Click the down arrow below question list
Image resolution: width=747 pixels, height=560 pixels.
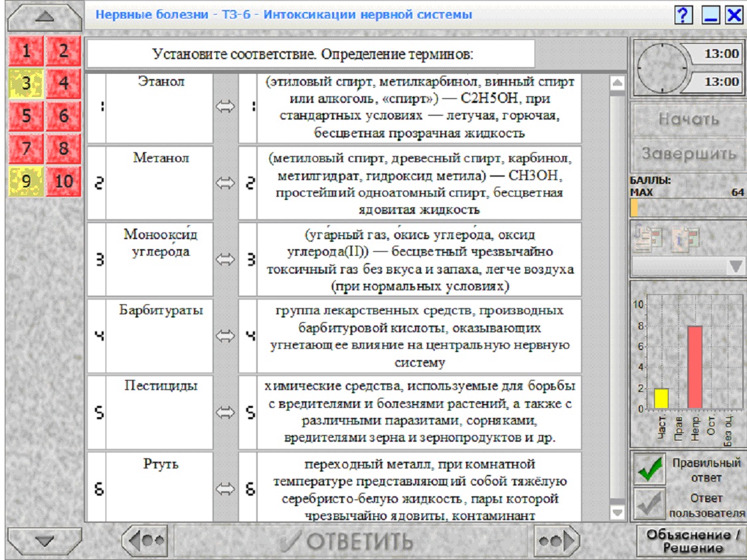pyautogui.click(x=44, y=541)
